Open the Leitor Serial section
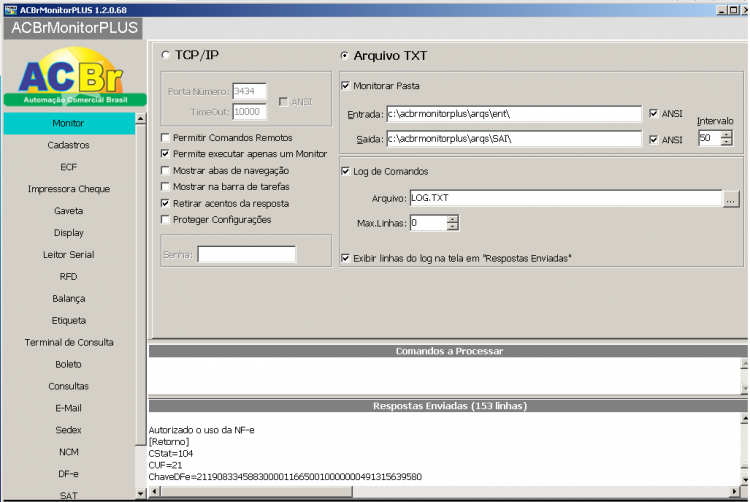Image resolution: width=750 pixels, height=502 pixels. click(x=69, y=255)
